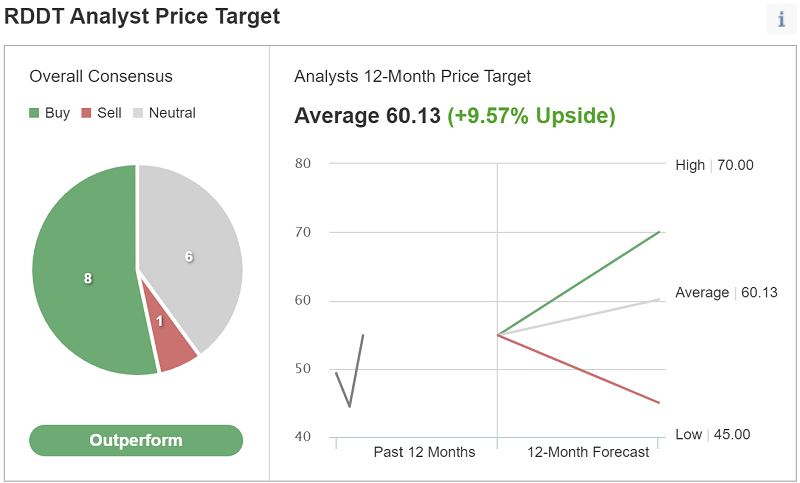Select the Past 12 Months axis label
The height and width of the screenshot is (483, 800).
[x=424, y=452]
